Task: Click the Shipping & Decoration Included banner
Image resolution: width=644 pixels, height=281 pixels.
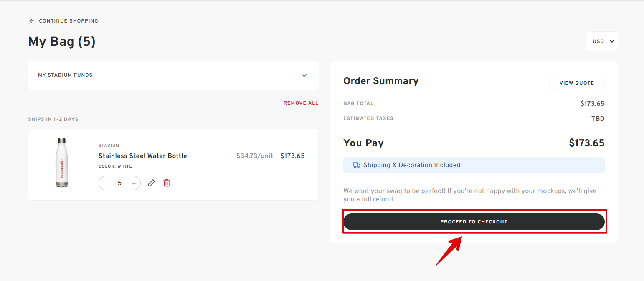Action: pyautogui.click(x=474, y=165)
